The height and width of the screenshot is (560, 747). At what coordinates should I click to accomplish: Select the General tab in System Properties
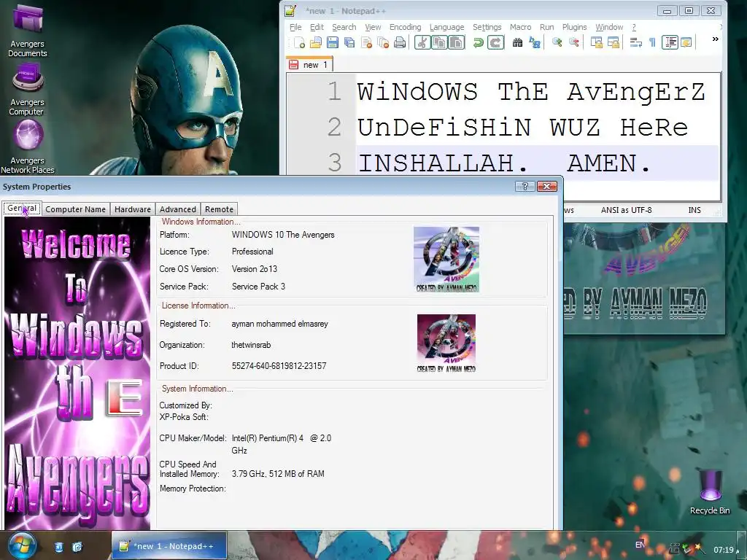(22, 208)
